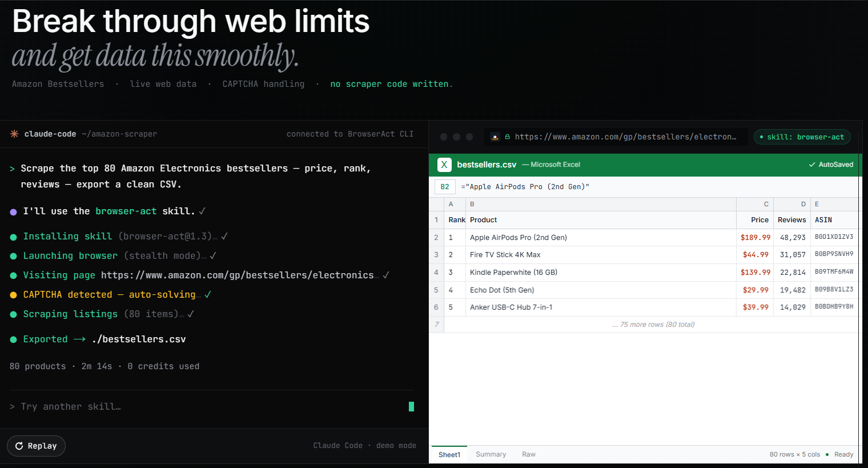Click the green terminal cursor block

[411, 406]
